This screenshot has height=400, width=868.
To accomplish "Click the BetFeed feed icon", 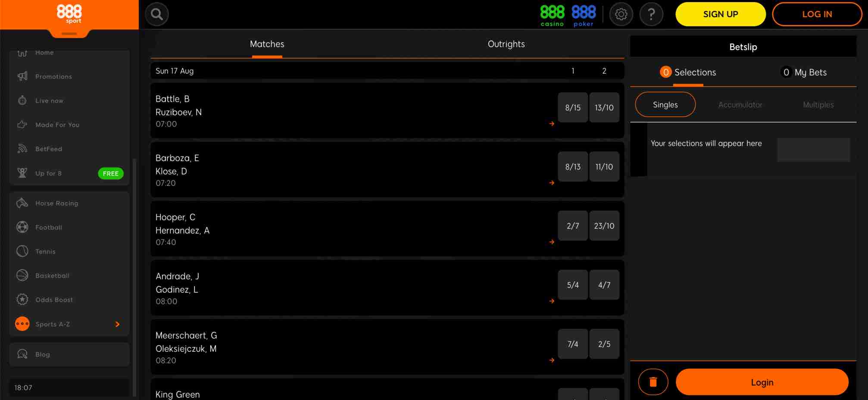I will click(22, 149).
